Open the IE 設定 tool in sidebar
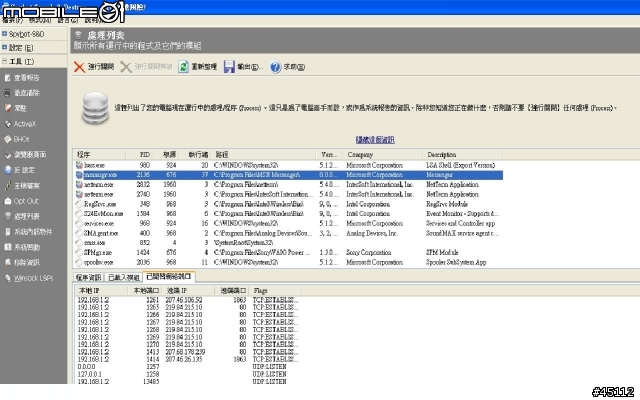 point(20,170)
